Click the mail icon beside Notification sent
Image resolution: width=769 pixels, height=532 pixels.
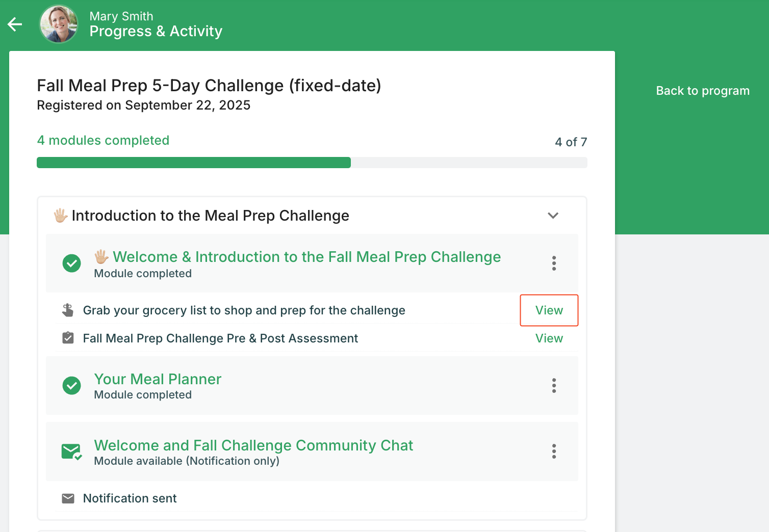point(68,498)
